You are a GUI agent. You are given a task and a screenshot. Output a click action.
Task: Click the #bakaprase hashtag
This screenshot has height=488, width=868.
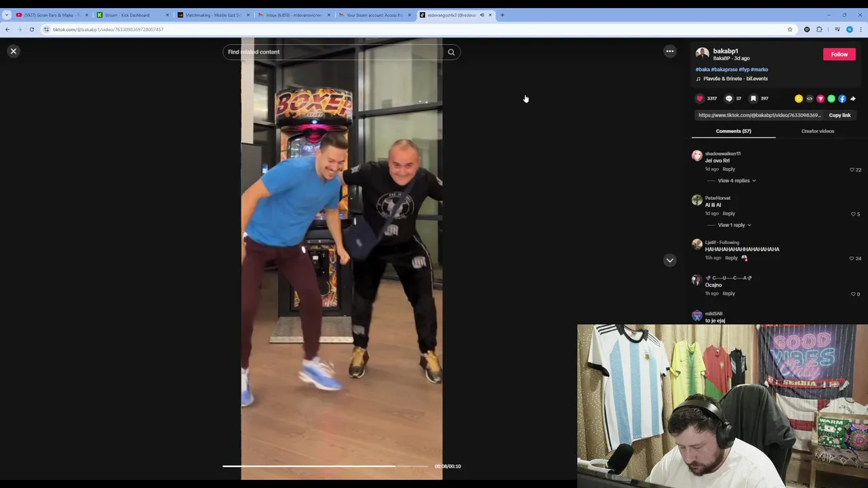pos(724,69)
